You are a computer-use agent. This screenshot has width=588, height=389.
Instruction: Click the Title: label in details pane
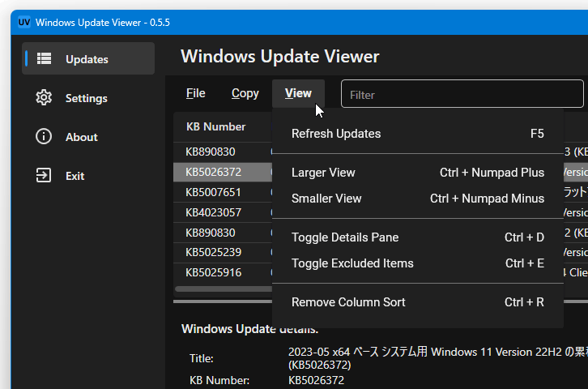[x=202, y=359]
